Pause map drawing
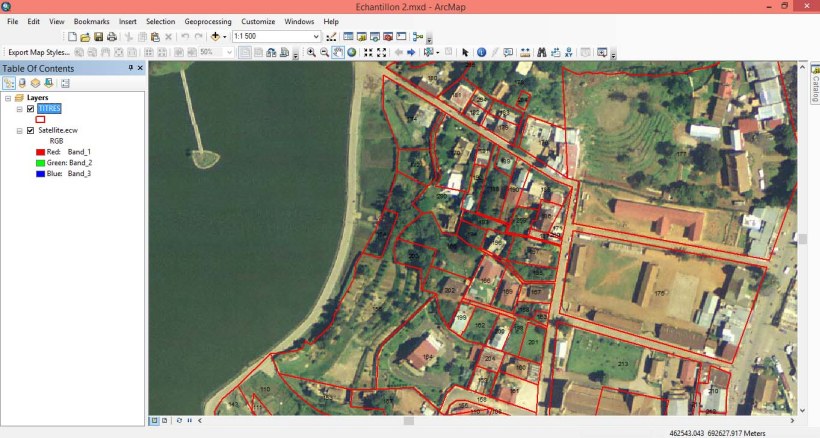The width and height of the screenshot is (820, 438). (189, 420)
